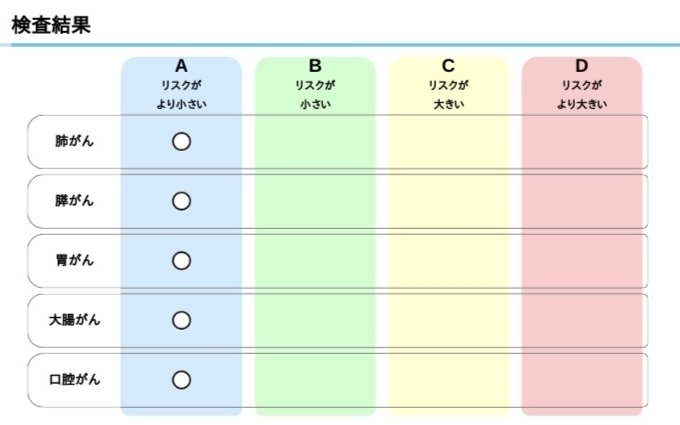Click the 口腔がん row label
The width and height of the screenshot is (680, 425).
(75, 379)
